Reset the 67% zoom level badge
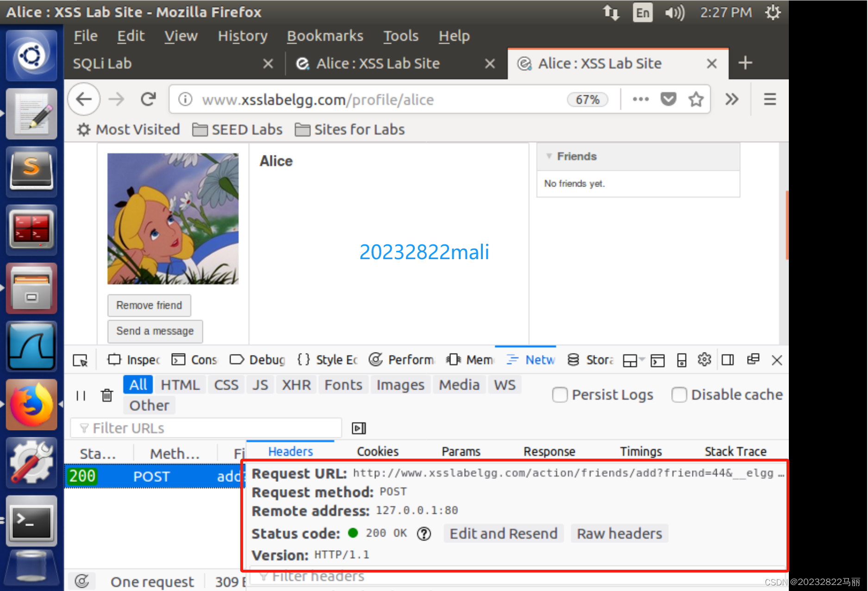The width and height of the screenshot is (868, 591). (588, 100)
